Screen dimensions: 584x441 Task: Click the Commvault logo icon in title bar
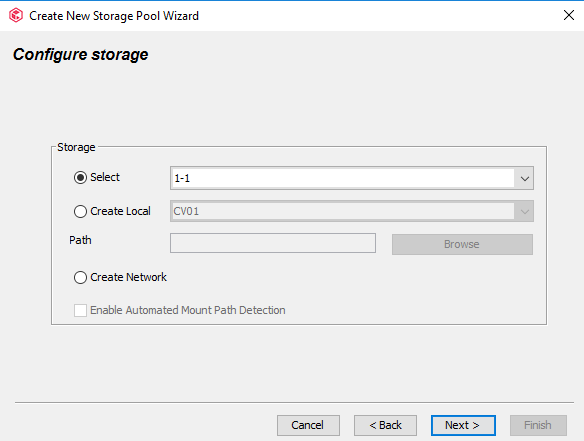[16, 16]
